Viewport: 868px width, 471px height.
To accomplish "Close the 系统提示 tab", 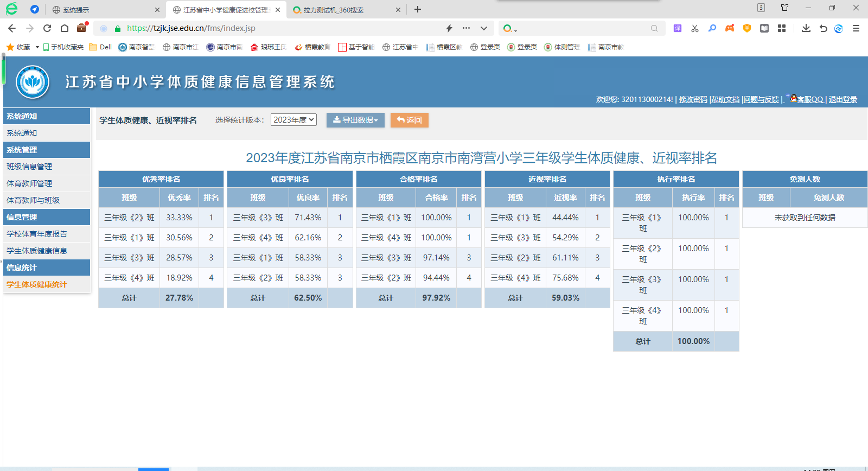I will [157, 10].
